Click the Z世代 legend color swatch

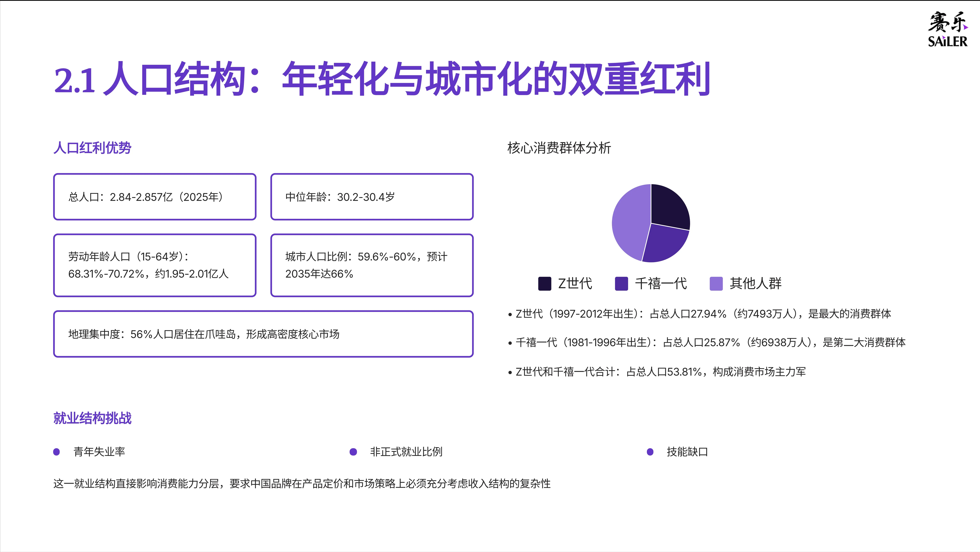(x=544, y=284)
